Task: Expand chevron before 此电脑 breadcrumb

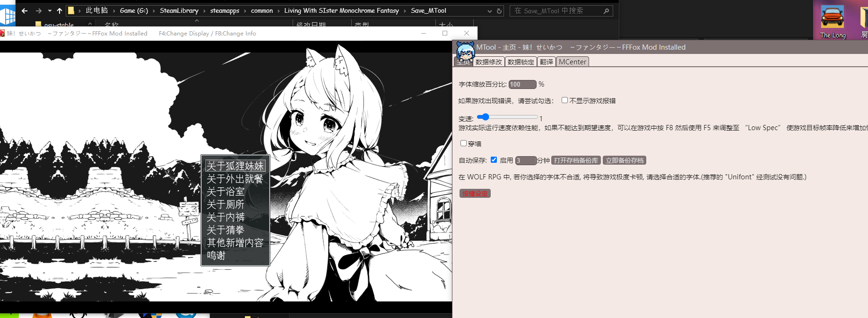Action: click(80, 10)
